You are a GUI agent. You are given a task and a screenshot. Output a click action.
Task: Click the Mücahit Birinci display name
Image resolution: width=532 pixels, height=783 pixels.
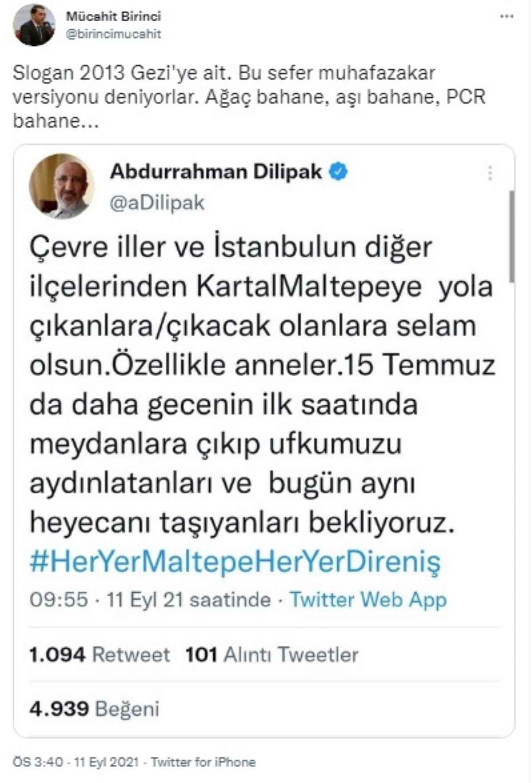pyautogui.click(x=113, y=16)
